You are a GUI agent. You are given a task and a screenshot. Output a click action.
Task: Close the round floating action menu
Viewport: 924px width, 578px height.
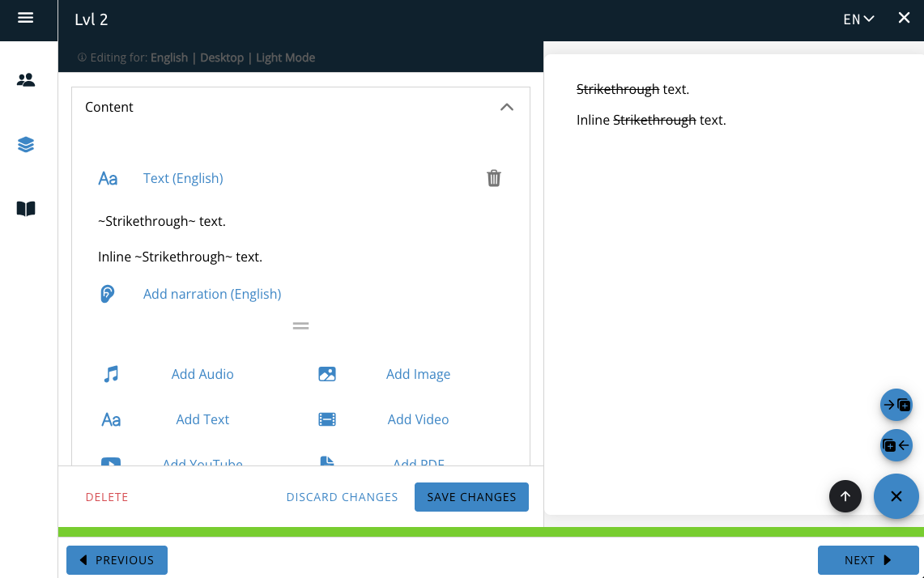pyautogui.click(x=896, y=496)
